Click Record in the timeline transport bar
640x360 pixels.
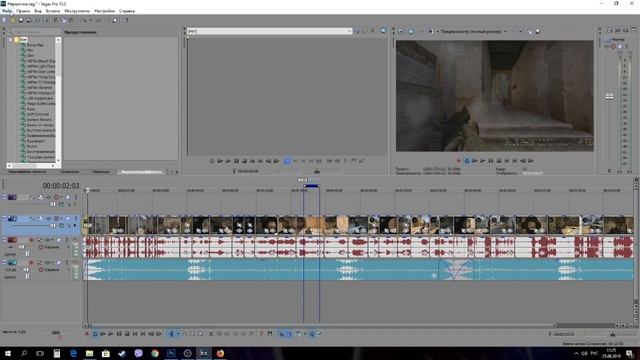[x=87, y=334]
